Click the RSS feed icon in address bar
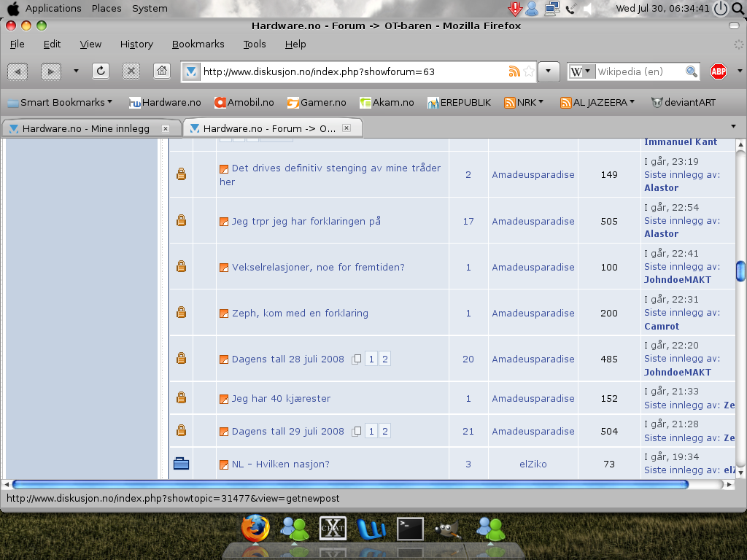Viewport: 747px width, 560px height. (514, 71)
